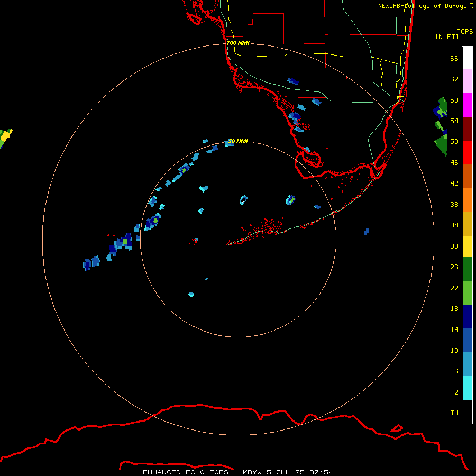Click the ring-shaped cyan echo near radar center

[243, 200]
